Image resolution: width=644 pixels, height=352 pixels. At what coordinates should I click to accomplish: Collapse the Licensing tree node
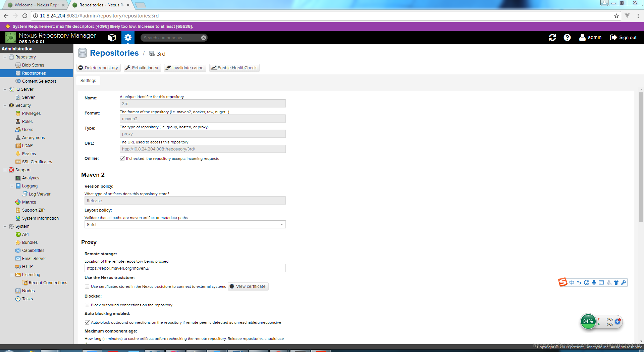click(x=12, y=275)
